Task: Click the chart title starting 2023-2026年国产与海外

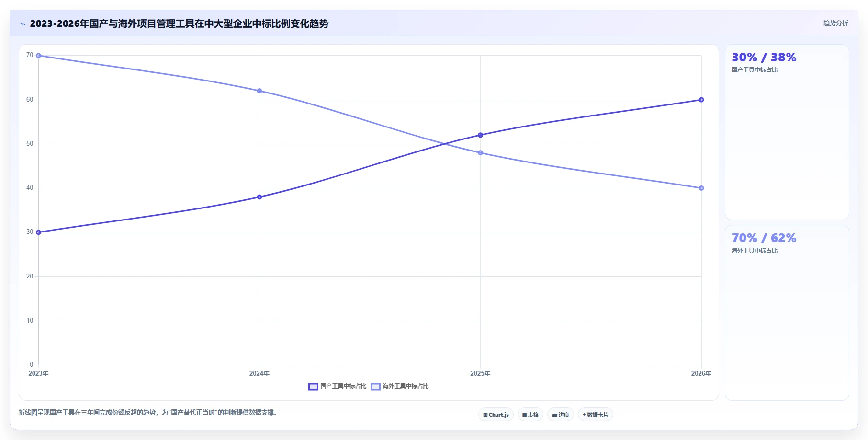Action: tap(179, 24)
